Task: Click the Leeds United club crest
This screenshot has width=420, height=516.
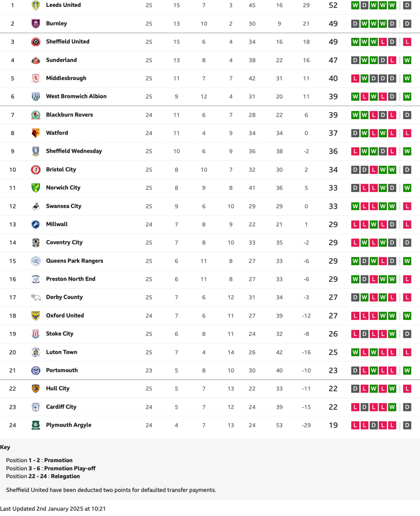Action: (36, 5)
